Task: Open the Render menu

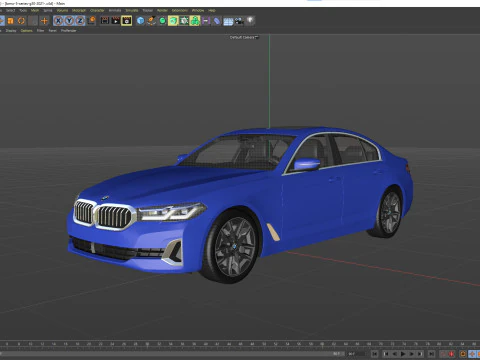Action: coord(162,10)
